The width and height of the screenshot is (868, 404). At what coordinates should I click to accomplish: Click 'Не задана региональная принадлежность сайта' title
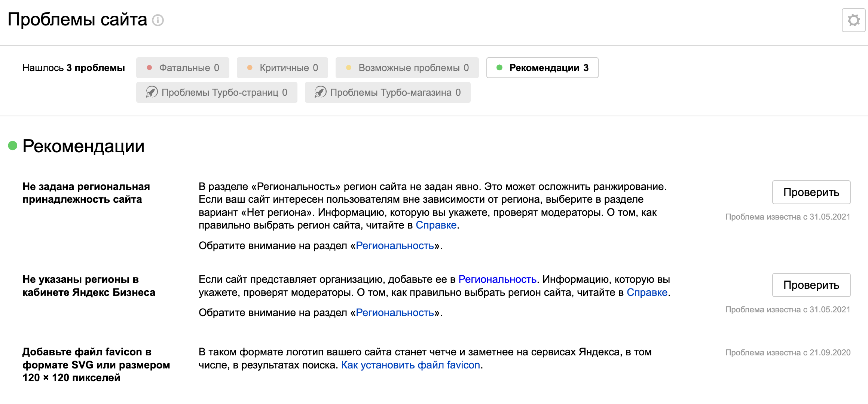click(86, 193)
